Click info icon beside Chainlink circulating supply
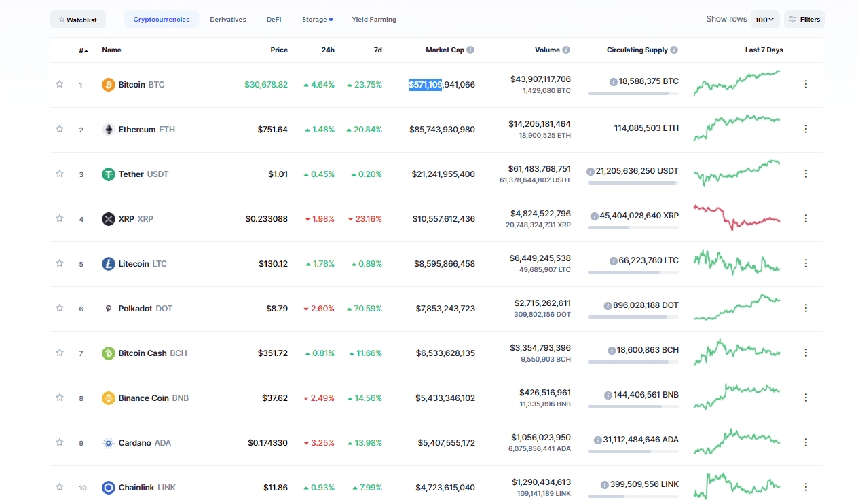The width and height of the screenshot is (858, 504). point(604,484)
